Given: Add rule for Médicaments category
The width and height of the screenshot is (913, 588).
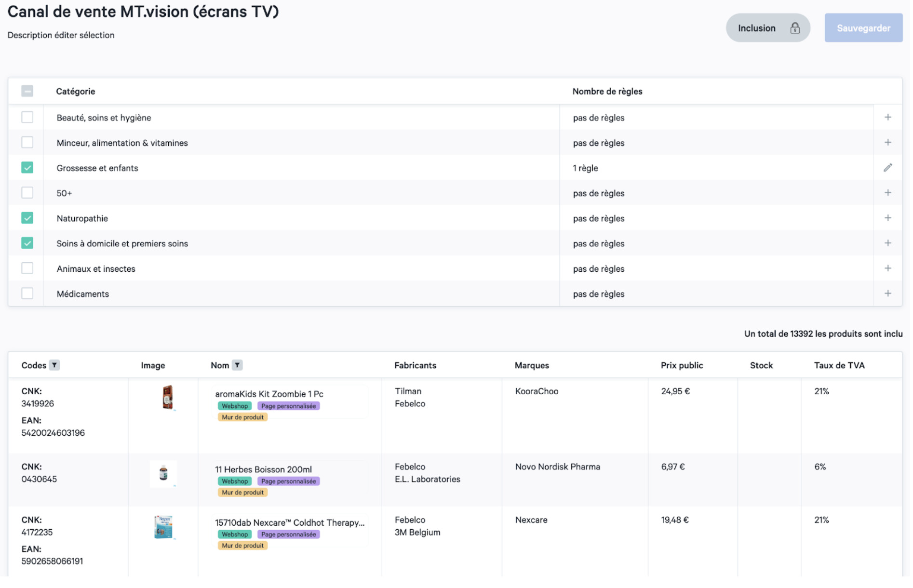Looking at the screenshot, I should (887, 293).
